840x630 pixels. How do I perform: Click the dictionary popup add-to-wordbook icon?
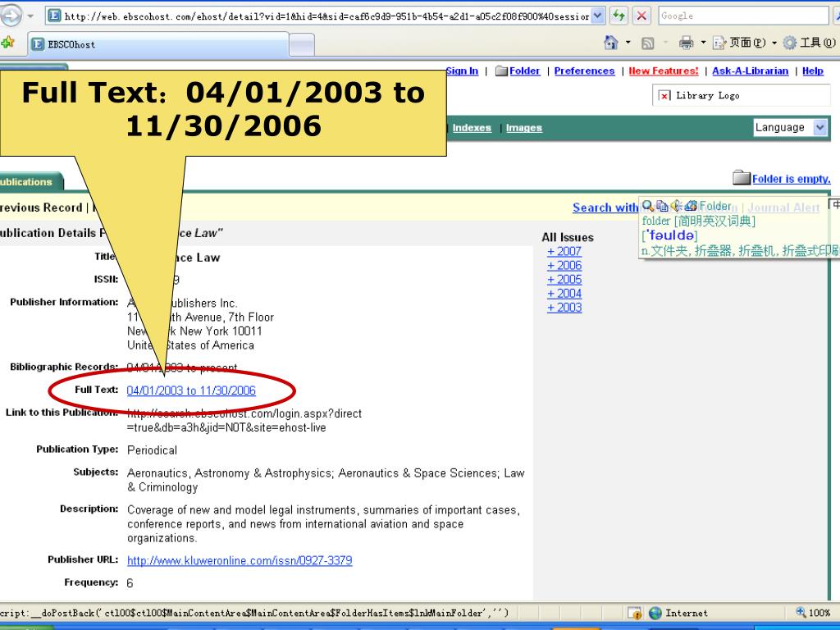point(691,206)
